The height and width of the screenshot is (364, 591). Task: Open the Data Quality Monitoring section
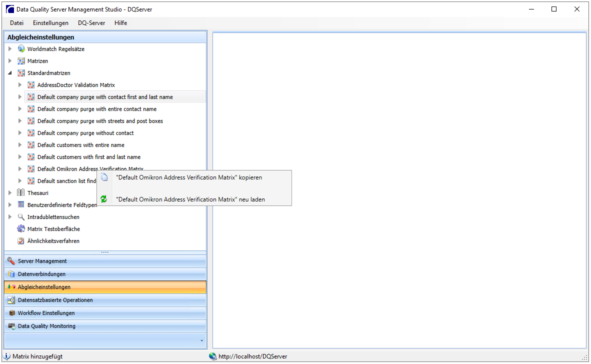[105, 326]
